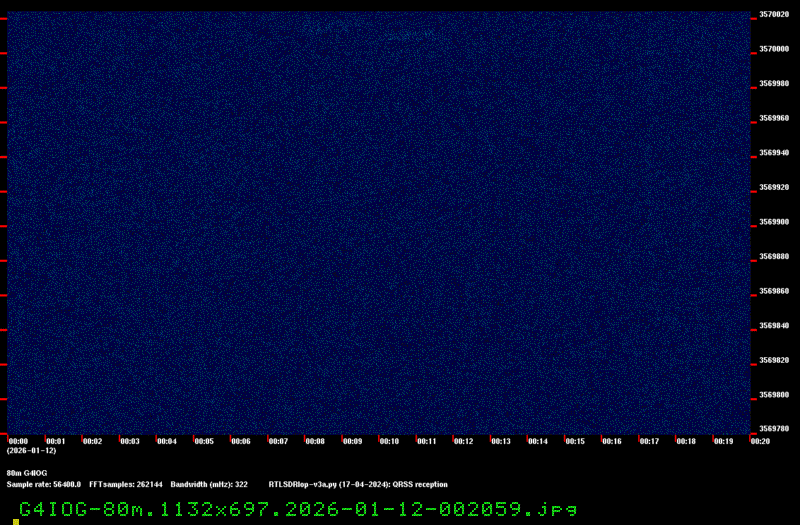The height and width of the screenshot is (525, 800).
Task: Select the 00:05 time axis label
Action: (204, 441)
